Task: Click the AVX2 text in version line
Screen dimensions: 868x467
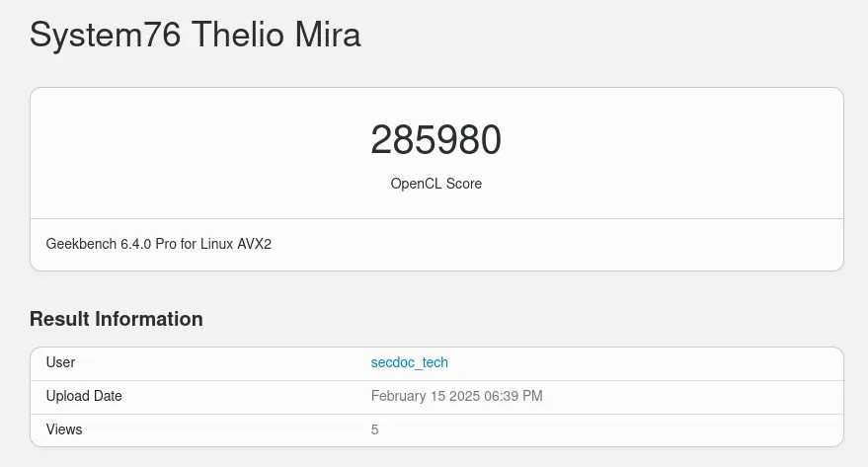Action: click(255, 243)
